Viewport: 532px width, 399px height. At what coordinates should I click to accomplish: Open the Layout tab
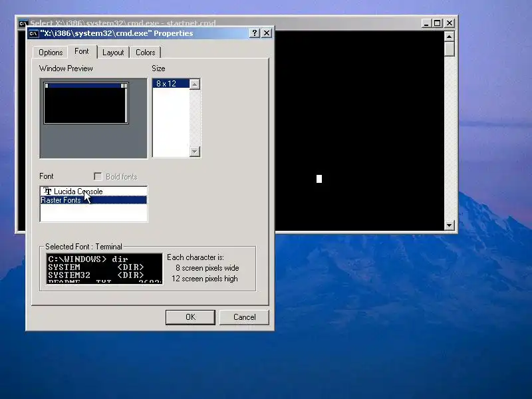(x=113, y=53)
